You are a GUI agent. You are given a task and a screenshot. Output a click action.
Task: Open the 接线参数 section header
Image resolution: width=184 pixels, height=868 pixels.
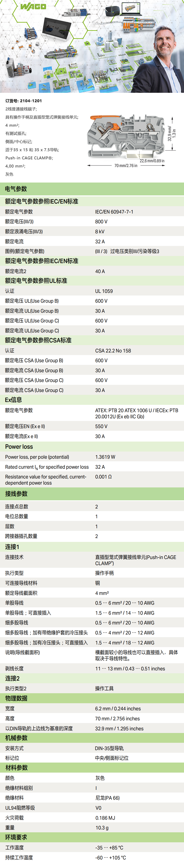(16, 494)
